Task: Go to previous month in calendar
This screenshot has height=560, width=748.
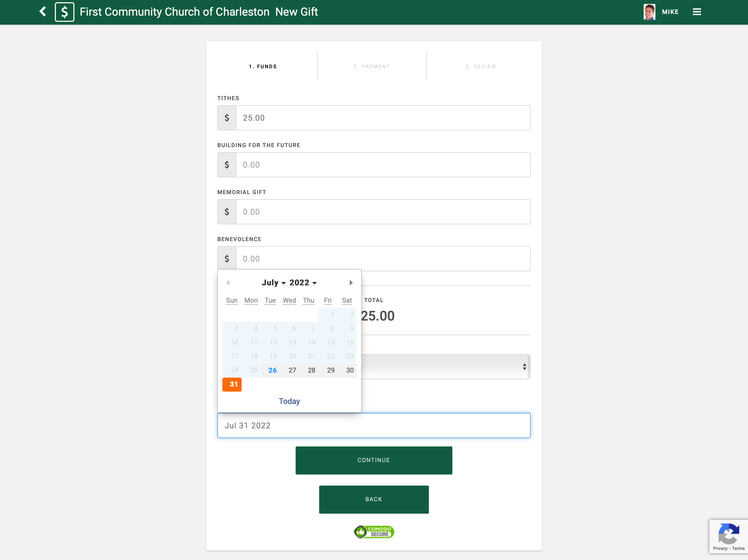Action: [228, 283]
